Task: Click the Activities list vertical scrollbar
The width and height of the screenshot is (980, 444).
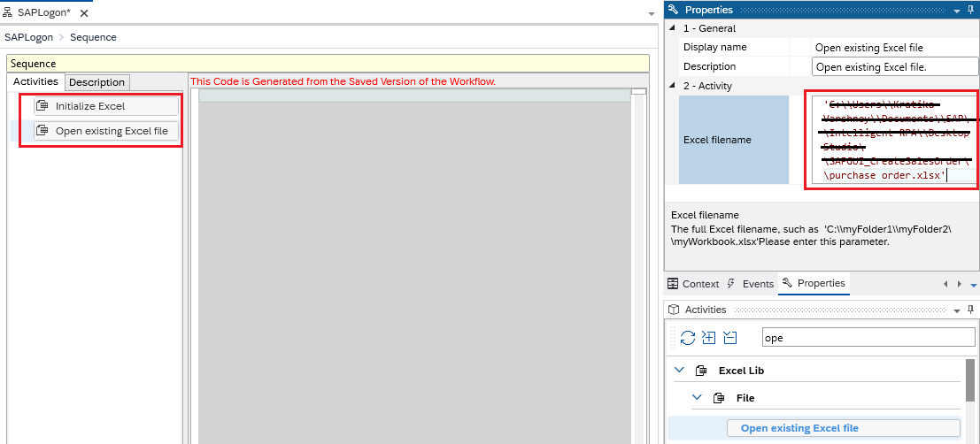Action: [973, 380]
